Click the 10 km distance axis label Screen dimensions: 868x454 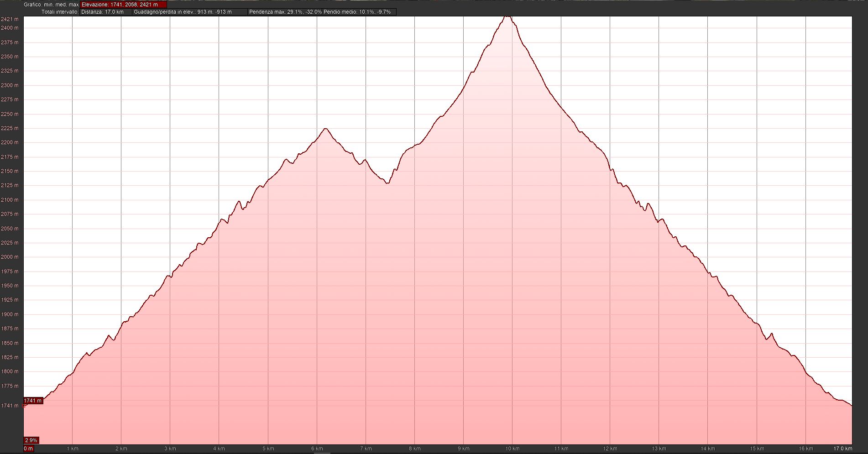pyautogui.click(x=512, y=449)
